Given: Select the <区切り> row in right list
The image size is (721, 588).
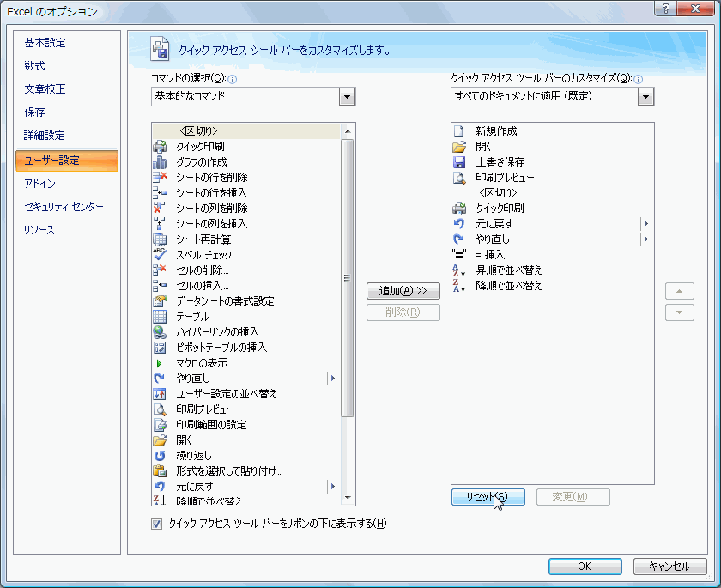Looking at the screenshot, I should (x=552, y=193).
